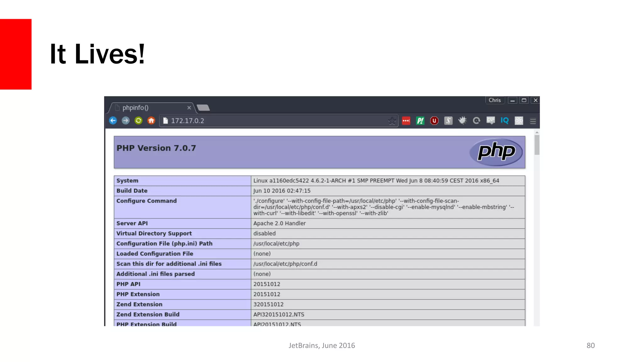Open the red LastPass extension icon

point(406,121)
